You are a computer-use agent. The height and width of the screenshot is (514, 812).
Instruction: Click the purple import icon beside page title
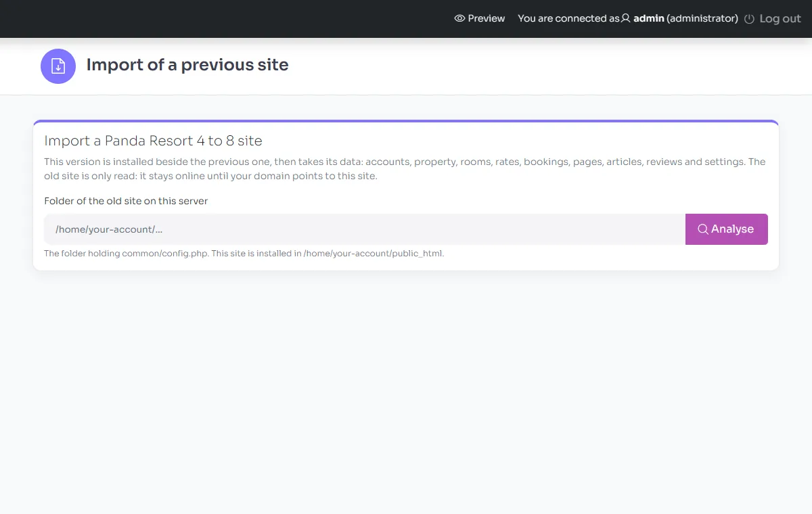click(x=58, y=66)
